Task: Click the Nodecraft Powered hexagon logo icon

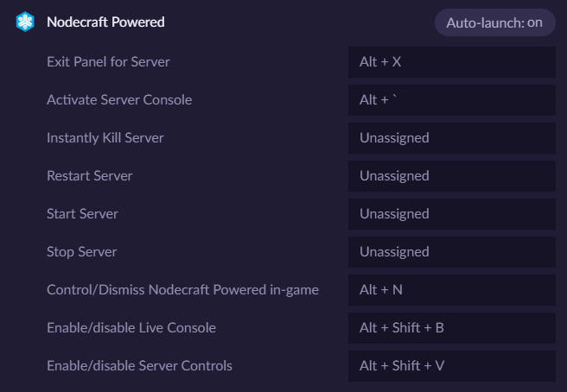Action: (25, 22)
